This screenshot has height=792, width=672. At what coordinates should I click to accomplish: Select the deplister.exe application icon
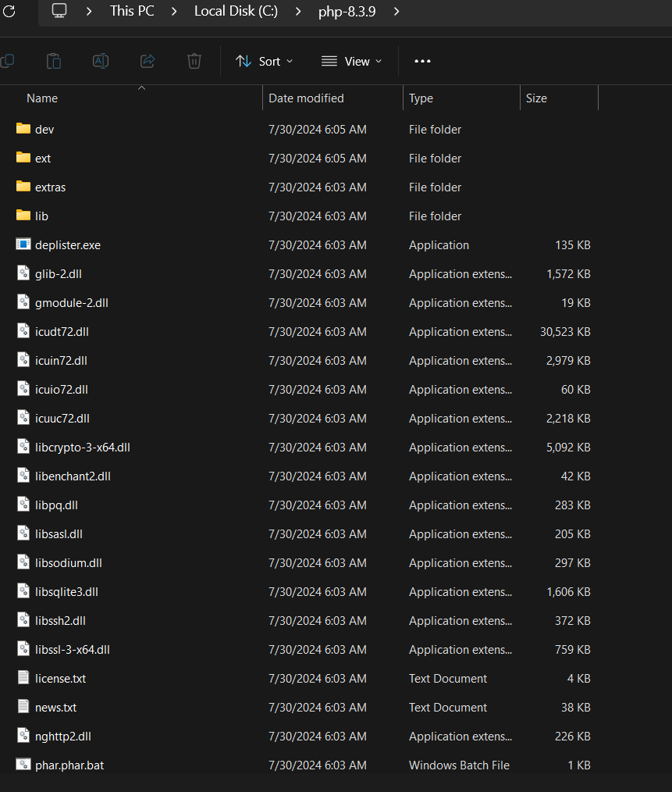pos(23,244)
